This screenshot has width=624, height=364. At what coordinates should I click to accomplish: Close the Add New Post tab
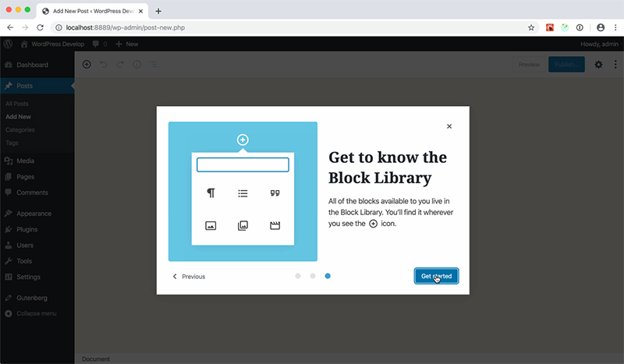tap(140, 11)
